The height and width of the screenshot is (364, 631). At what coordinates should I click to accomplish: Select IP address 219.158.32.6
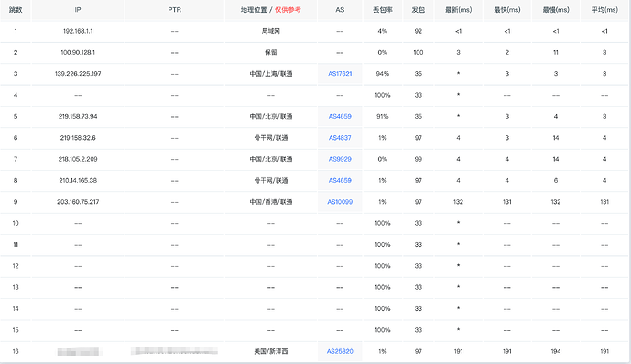click(78, 138)
